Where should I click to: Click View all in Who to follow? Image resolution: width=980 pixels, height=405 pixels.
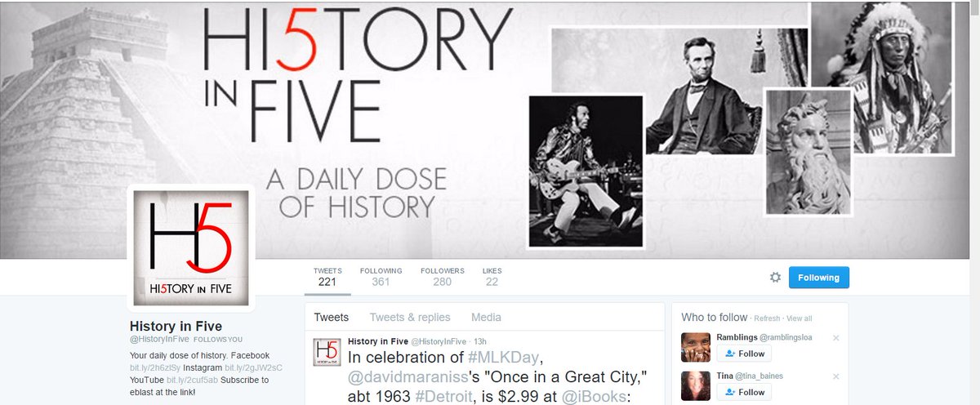click(x=799, y=318)
